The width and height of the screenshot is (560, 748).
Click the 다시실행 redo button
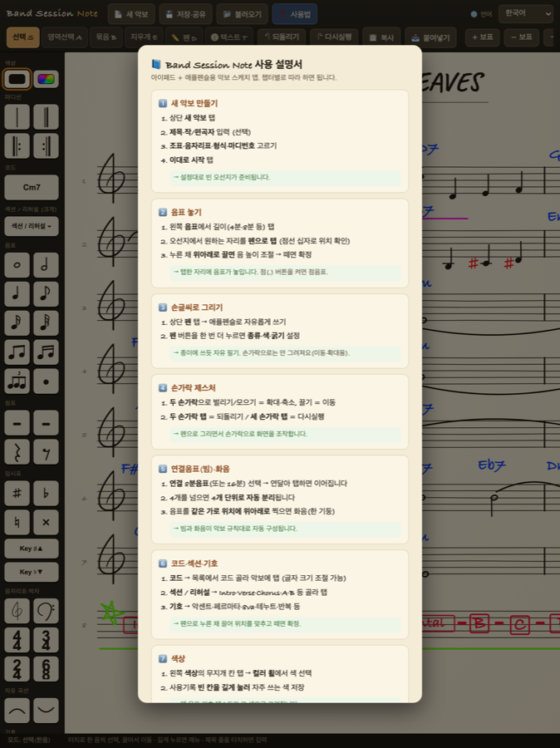coord(334,37)
